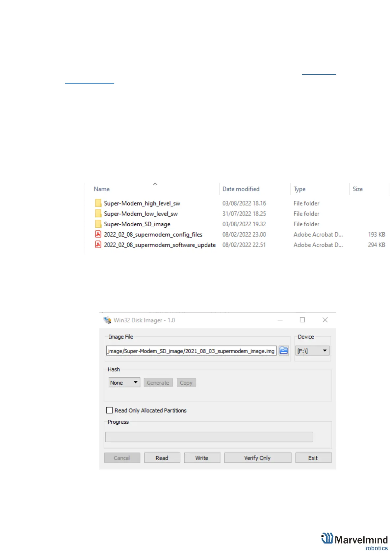Click the 294 KB size value
Image resolution: width=392 pixels, height=554 pixels.
[377, 245]
